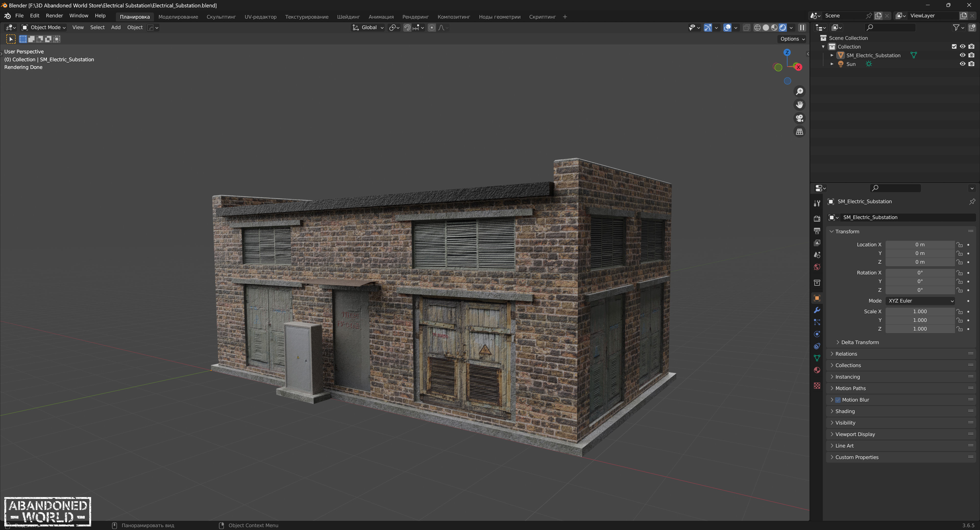Open the Global transform orientation dropdown
The height and width of the screenshot is (530, 980).
367,27
